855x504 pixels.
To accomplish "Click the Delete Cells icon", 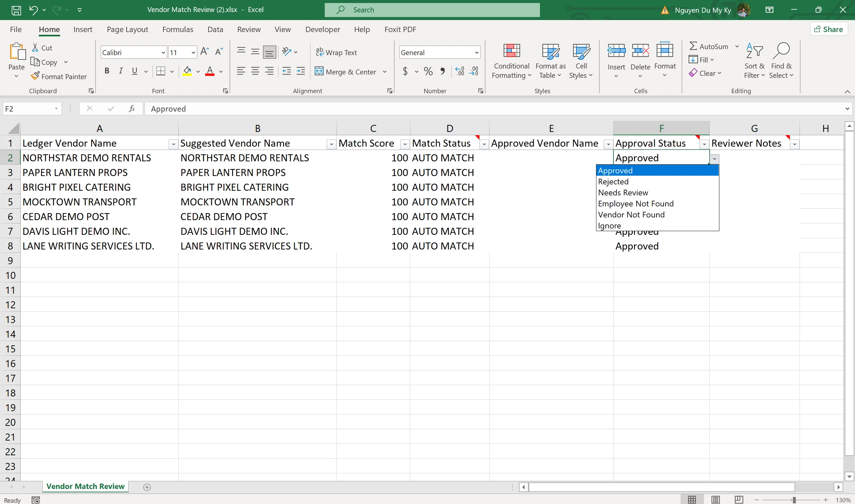I will click(640, 51).
